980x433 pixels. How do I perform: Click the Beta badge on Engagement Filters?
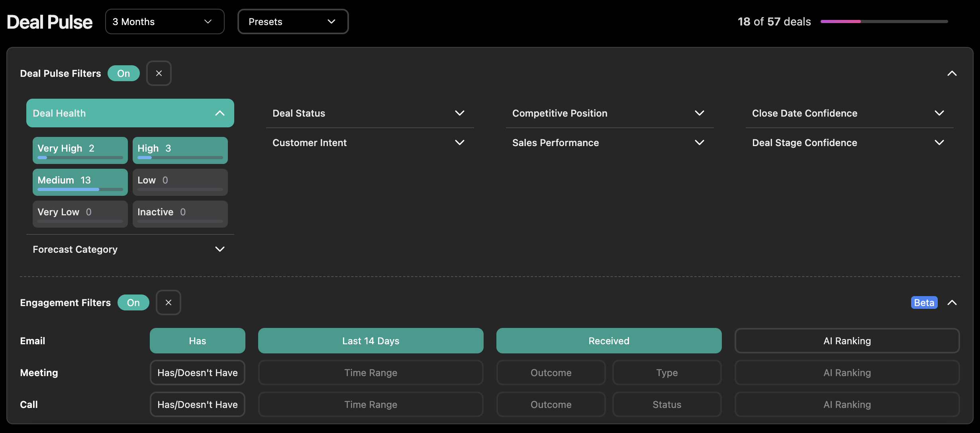[923, 302]
